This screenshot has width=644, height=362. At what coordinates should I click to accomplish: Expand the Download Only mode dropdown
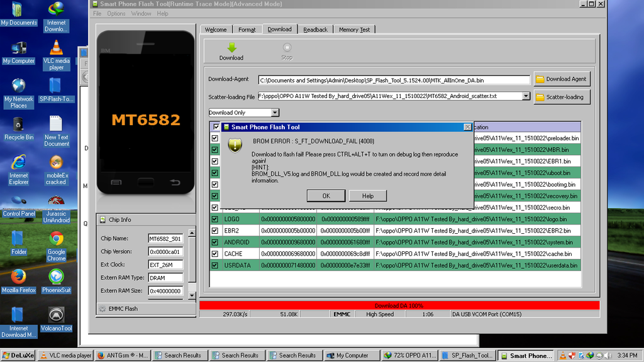[275, 112]
